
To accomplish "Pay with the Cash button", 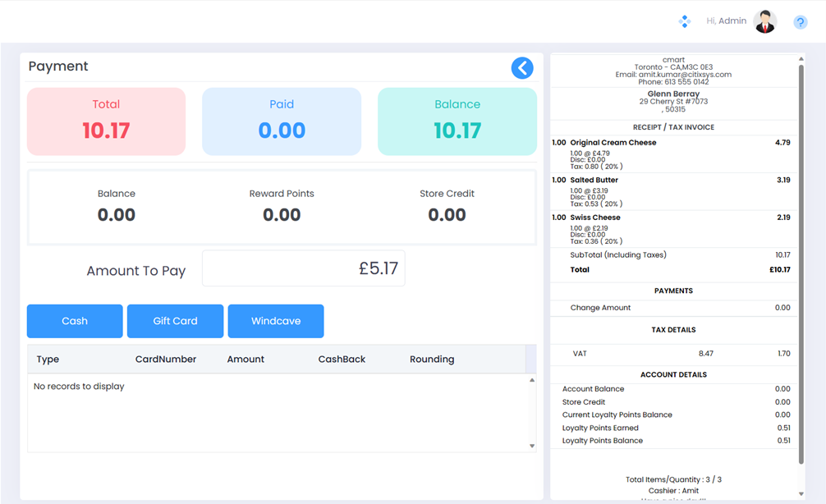I will [75, 321].
